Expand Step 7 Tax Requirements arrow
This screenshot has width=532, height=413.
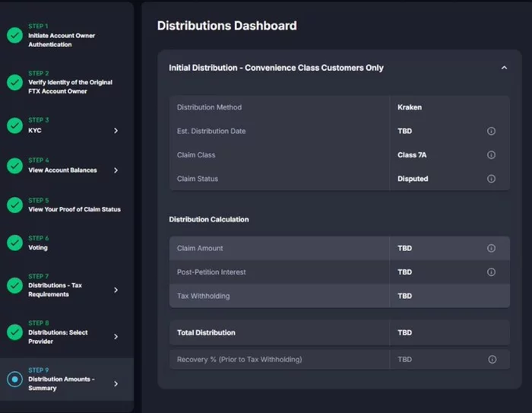coord(116,290)
